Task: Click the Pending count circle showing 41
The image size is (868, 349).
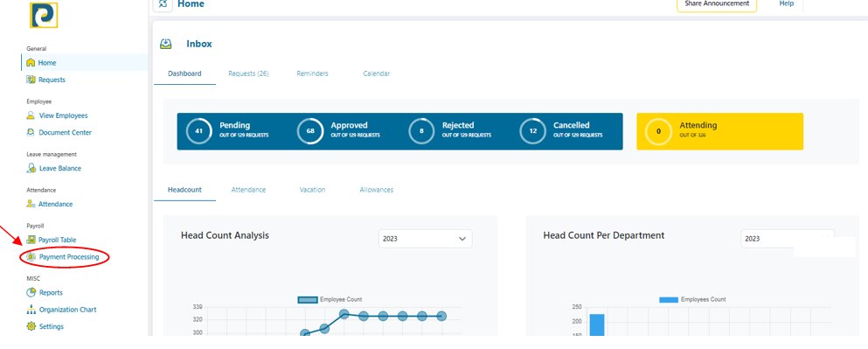Action: [x=198, y=131]
